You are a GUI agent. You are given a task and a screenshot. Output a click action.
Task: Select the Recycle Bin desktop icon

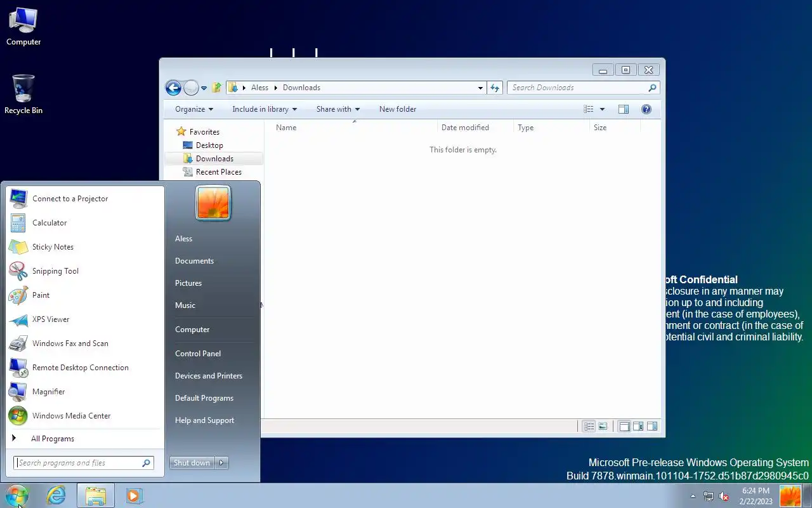point(23,95)
